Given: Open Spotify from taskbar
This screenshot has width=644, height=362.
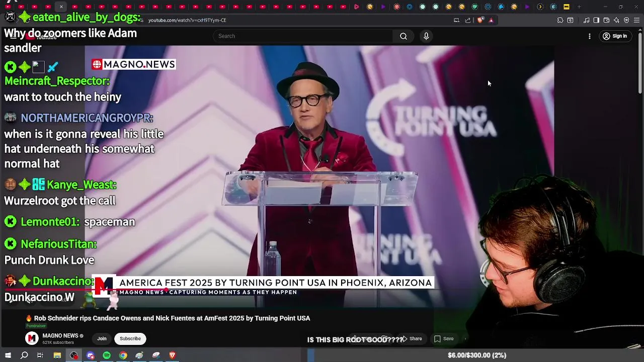Looking at the screenshot, I should (107, 355).
